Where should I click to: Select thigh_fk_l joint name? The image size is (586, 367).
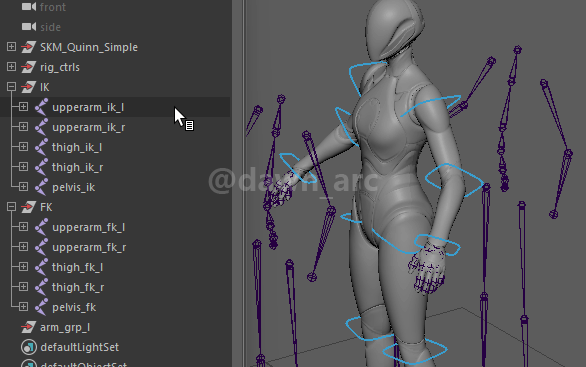[x=77, y=267]
